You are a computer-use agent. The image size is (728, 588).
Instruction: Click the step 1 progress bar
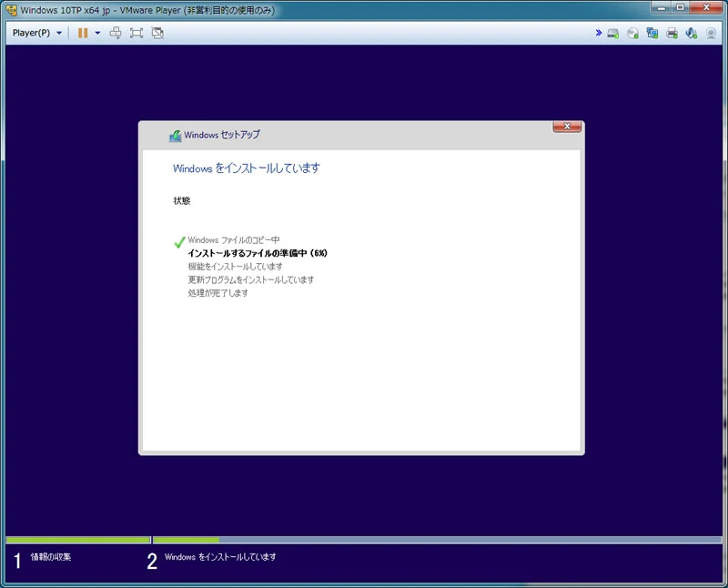tap(78, 540)
